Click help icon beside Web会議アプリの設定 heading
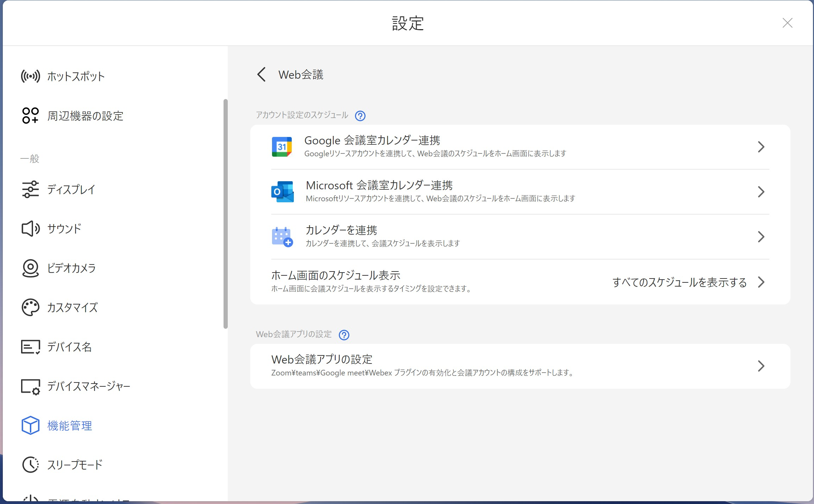 (344, 335)
